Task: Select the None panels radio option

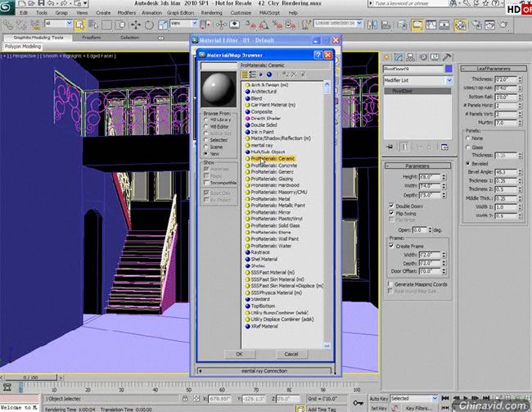Action: coord(468,138)
